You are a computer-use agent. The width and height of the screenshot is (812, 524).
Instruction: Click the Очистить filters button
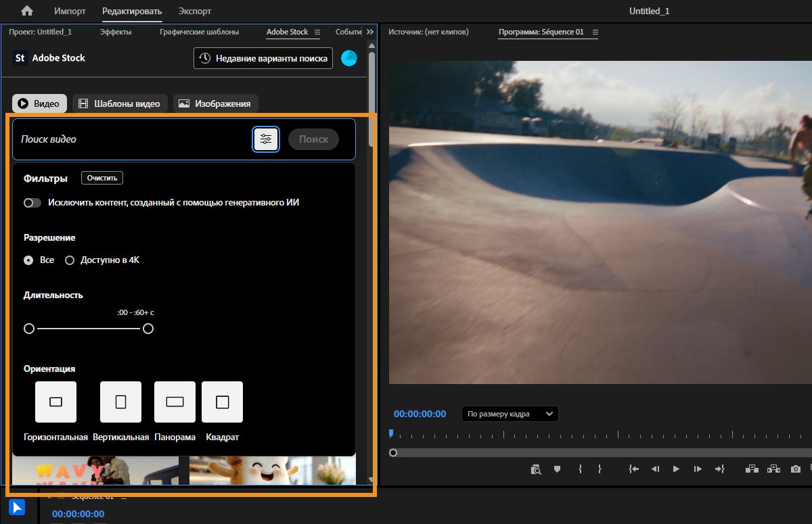(x=101, y=177)
